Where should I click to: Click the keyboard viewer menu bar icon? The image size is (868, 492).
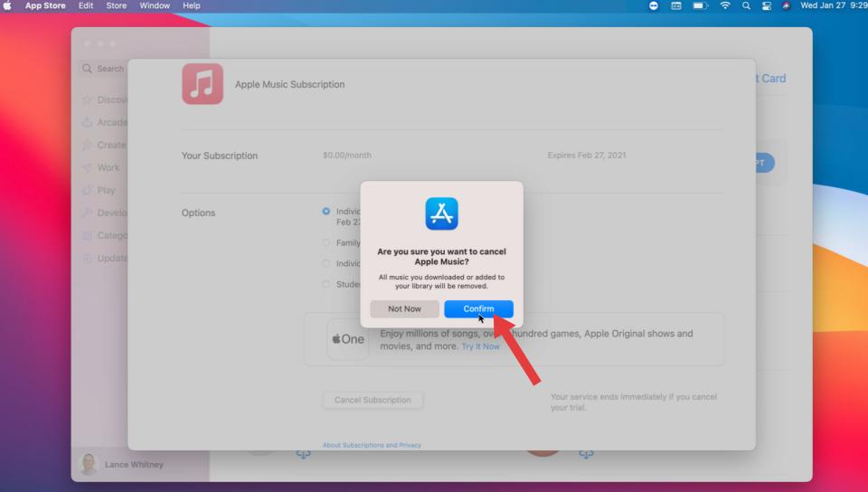coord(676,5)
